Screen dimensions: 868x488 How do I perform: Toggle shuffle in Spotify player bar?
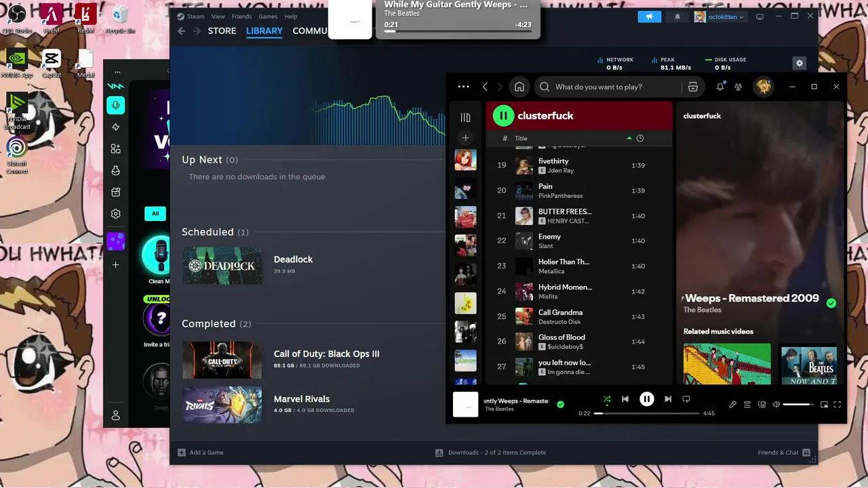click(x=607, y=399)
